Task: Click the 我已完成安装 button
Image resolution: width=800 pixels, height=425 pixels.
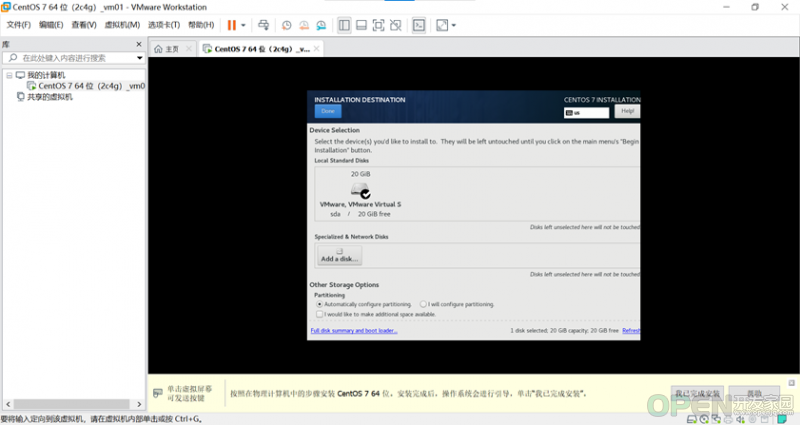Action: 697,393
